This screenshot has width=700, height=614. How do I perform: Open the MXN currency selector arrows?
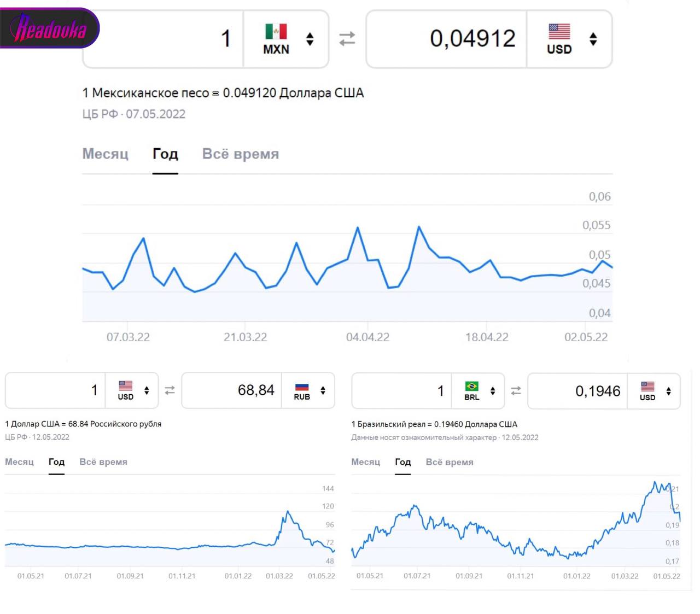[310, 39]
